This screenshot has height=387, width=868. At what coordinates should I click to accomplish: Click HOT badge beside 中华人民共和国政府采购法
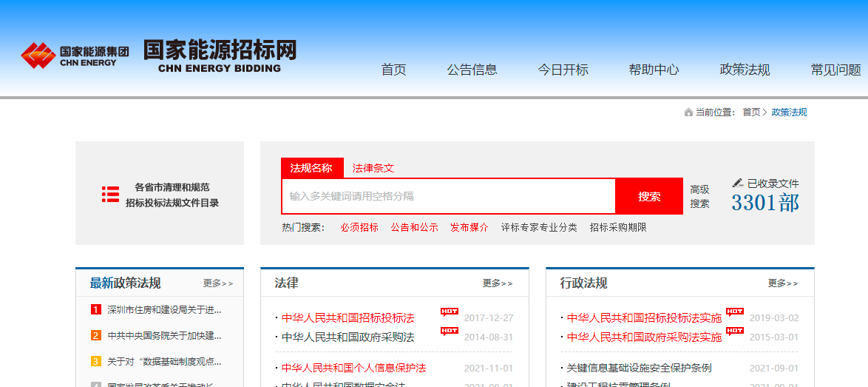click(x=450, y=331)
